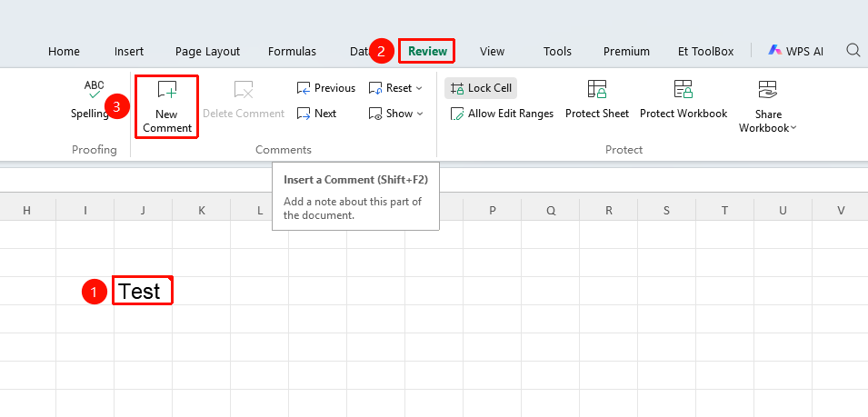This screenshot has width=868, height=417.
Task: Open the Page Layout tab
Action: click(x=207, y=52)
